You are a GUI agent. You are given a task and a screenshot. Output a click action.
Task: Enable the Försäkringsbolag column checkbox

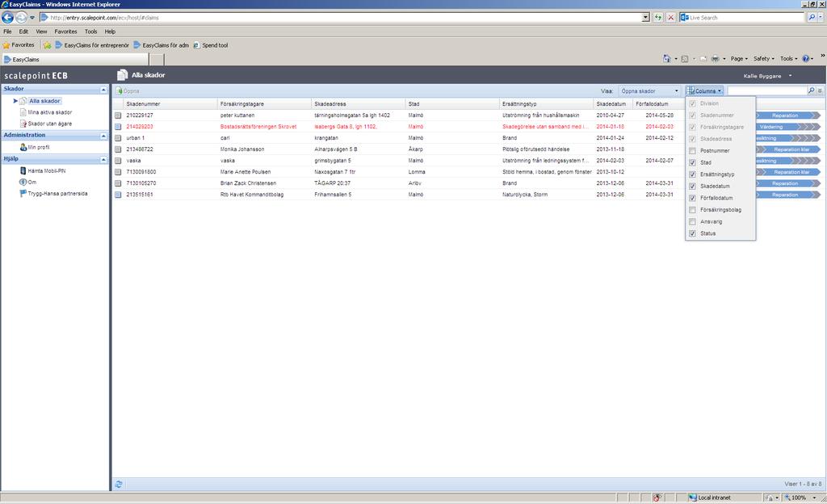pos(692,210)
